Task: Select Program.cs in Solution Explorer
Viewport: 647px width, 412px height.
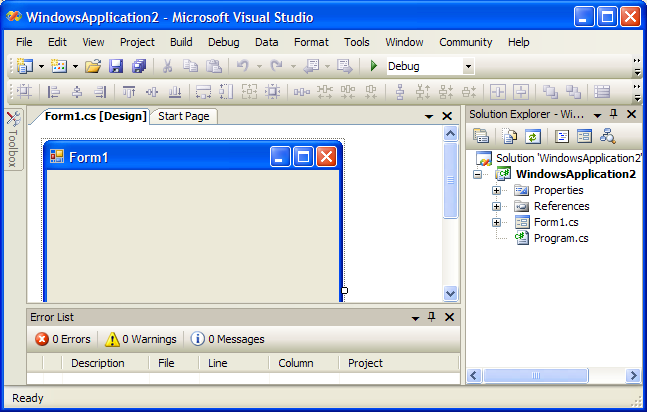Action: (561, 238)
